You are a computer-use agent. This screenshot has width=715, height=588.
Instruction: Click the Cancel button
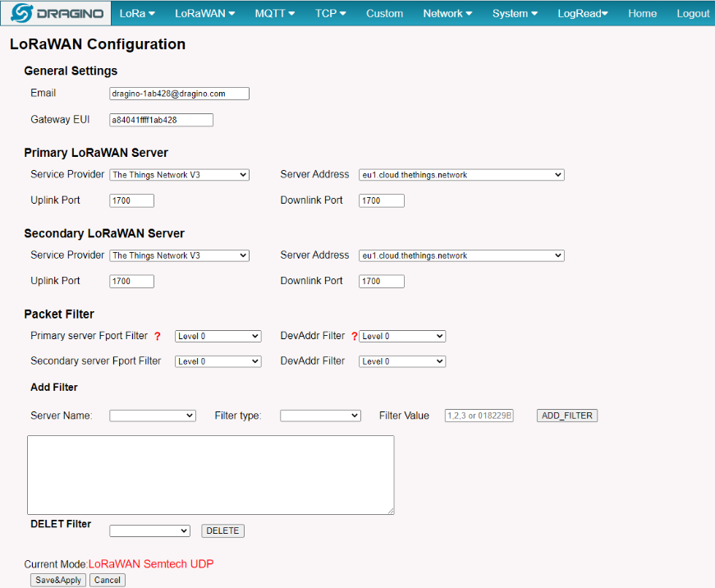[x=108, y=580]
